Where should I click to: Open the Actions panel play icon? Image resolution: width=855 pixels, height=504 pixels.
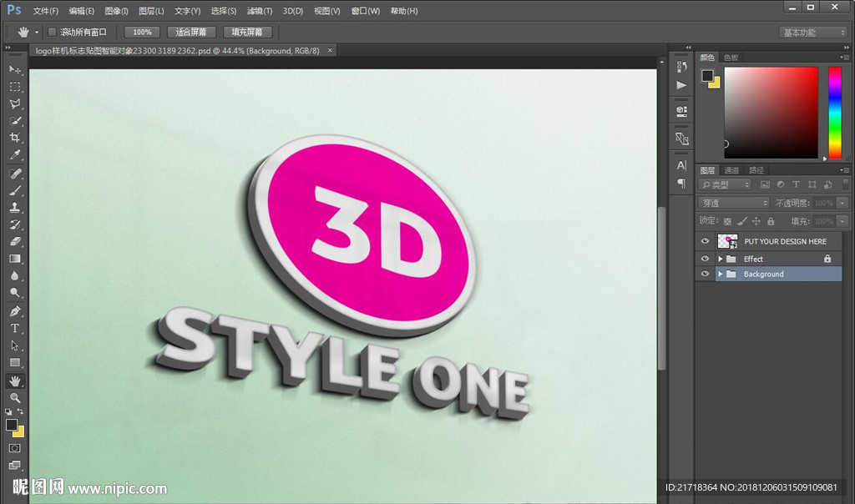681,85
